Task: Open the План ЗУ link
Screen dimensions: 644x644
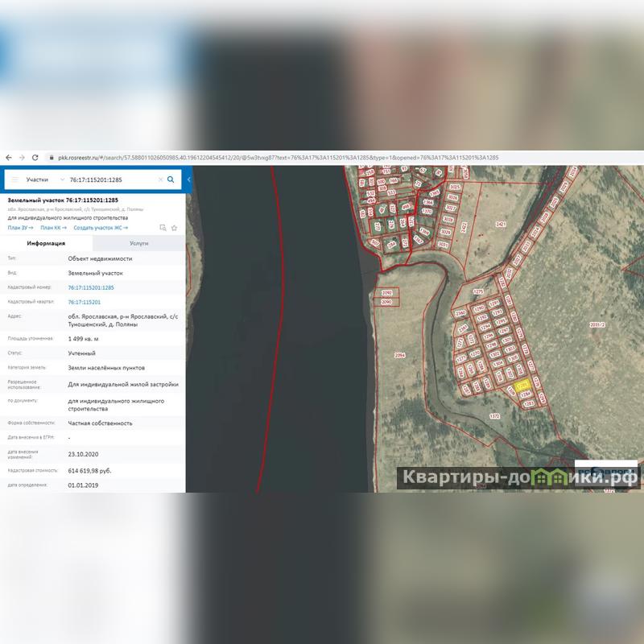Action: [x=20, y=228]
